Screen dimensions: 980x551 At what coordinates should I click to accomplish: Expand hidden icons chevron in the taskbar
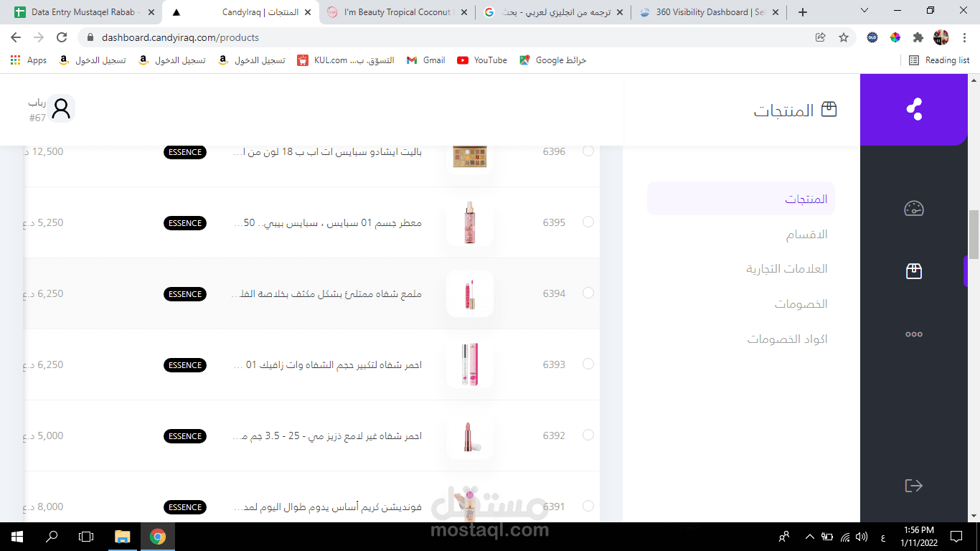point(809,536)
